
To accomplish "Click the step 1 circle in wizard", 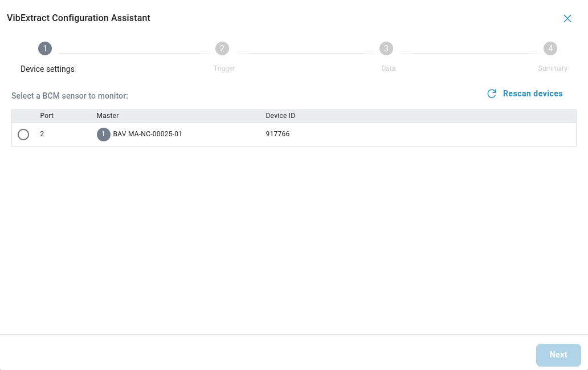I will [x=45, y=48].
